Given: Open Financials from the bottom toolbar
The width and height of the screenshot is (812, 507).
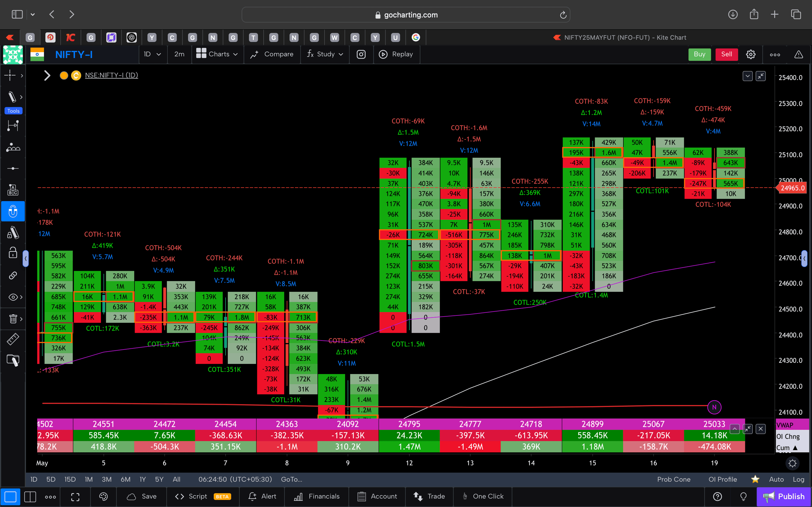Looking at the screenshot, I should tap(317, 497).
